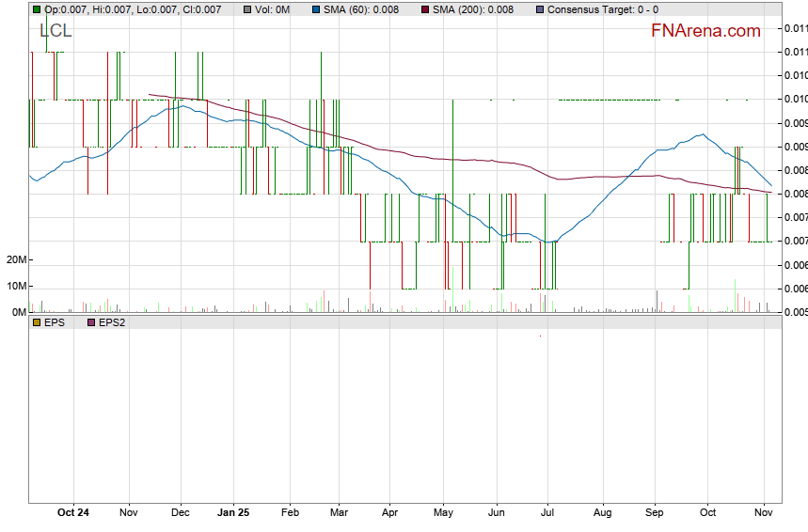Viewport: 808px width, 532px height.
Task: Select the 'Jan 25' date axis label
Action: pyautogui.click(x=233, y=513)
